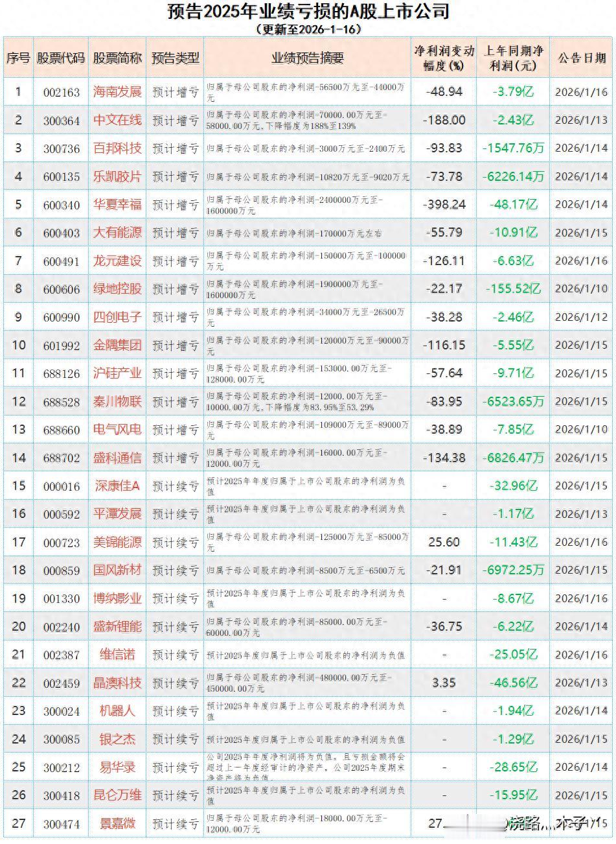Click prior-year profit -155.52亿

click(x=514, y=288)
